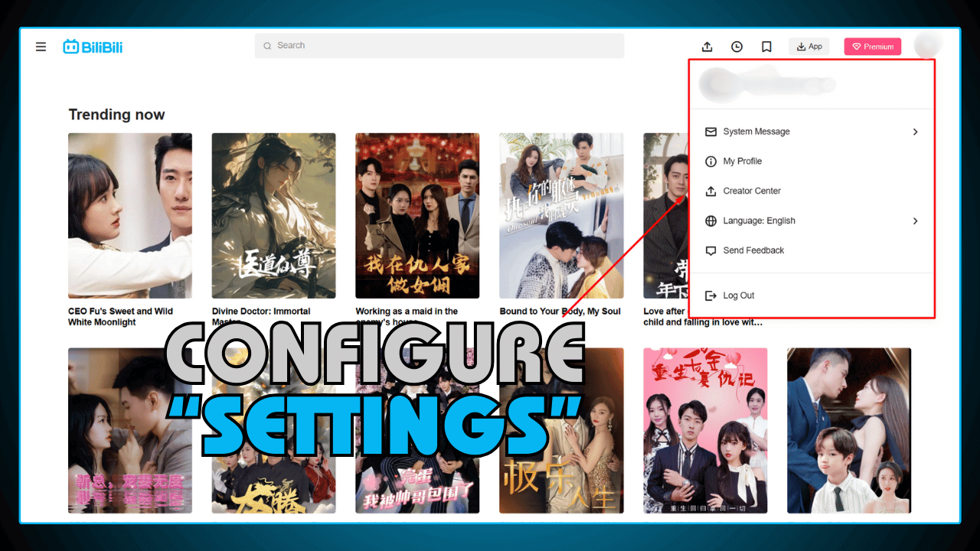Screen dimensions: 980x551
Task: Click title 'Working as a maid in the'
Action: (407, 311)
